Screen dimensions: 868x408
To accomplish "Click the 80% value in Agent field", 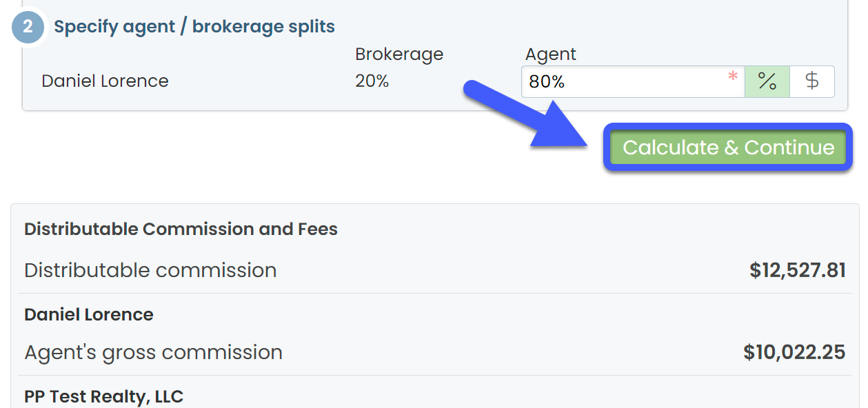I will (x=547, y=82).
